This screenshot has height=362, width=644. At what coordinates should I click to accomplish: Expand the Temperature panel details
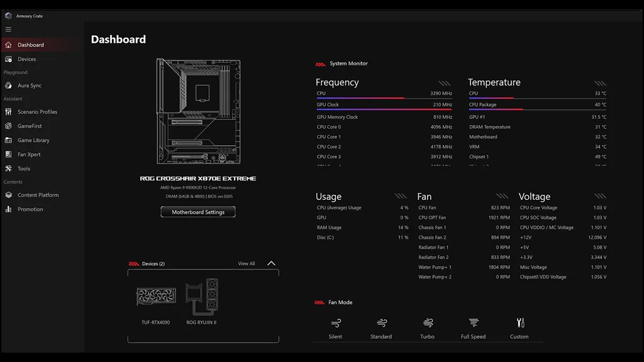pos(599,83)
